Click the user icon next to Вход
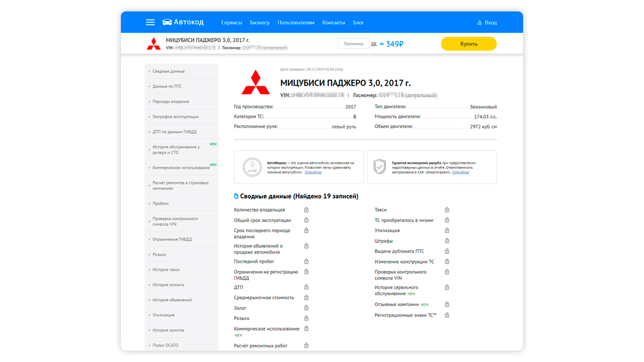 point(479,23)
